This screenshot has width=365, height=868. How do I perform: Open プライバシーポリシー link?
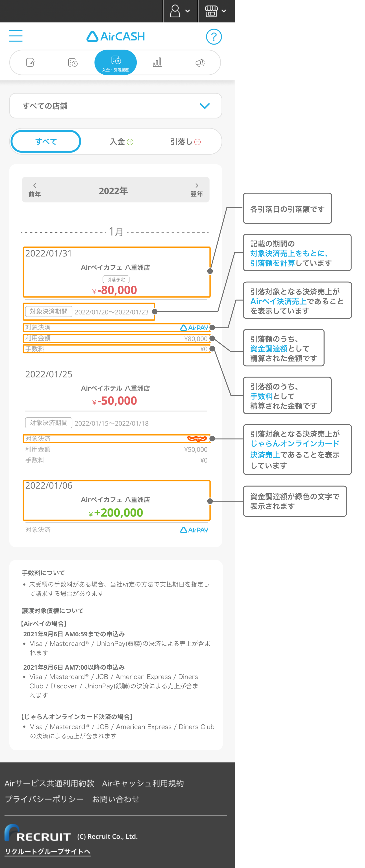pyautogui.click(x=44, y=799)
